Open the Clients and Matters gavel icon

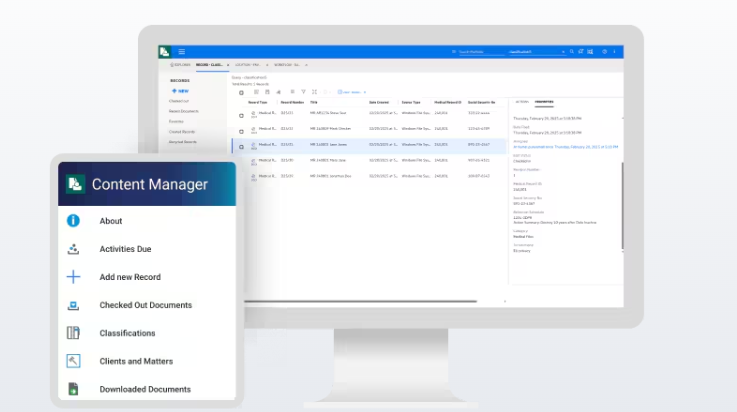point(73,361)
